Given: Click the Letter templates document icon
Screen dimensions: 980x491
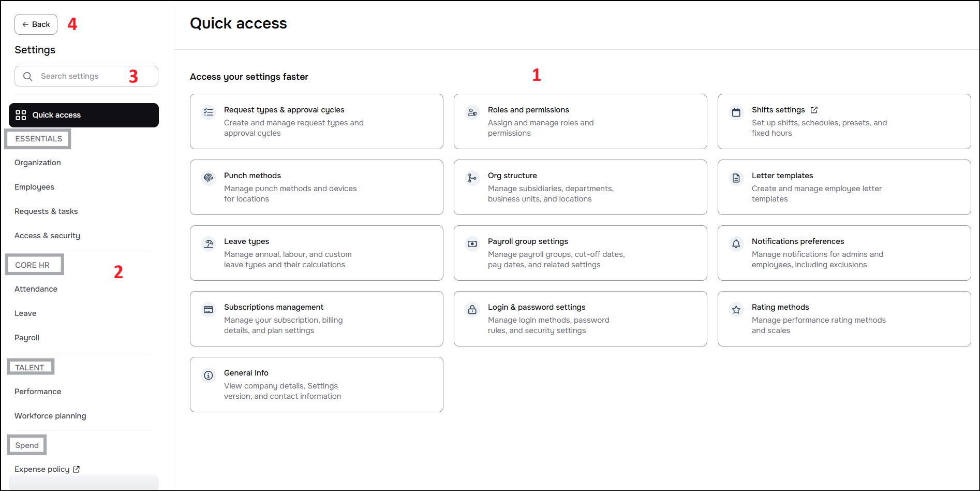Looking at the screenshot, I should pos(736,178).
